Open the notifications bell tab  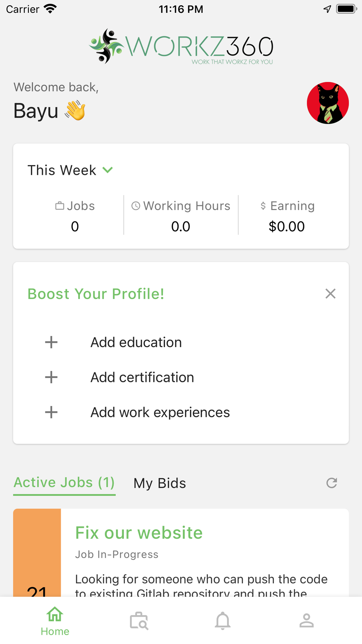[223, 621]
